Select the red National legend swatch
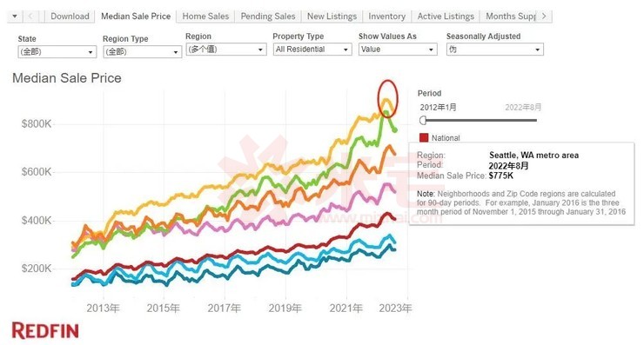Image resolution: width=644 pixels, height=345 pixels. pyautogui.click(x=424, y=137)
